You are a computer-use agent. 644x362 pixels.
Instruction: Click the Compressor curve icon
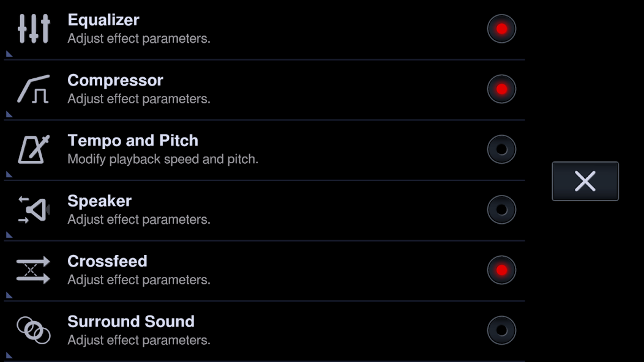point(34,89)
